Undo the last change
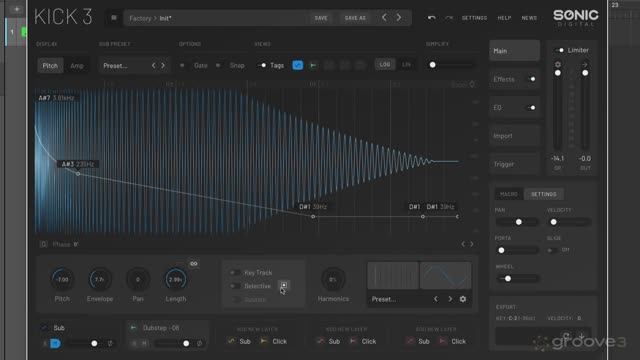Screen dimensions: 640x360 tap(431, 18)
